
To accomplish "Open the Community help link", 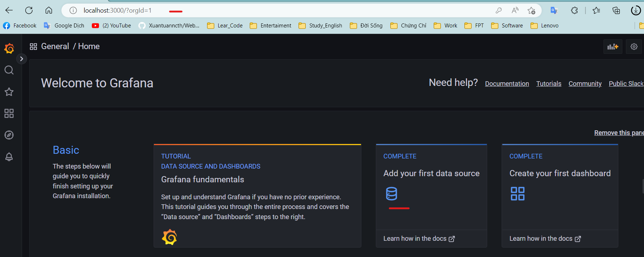I will click(585, 84).
